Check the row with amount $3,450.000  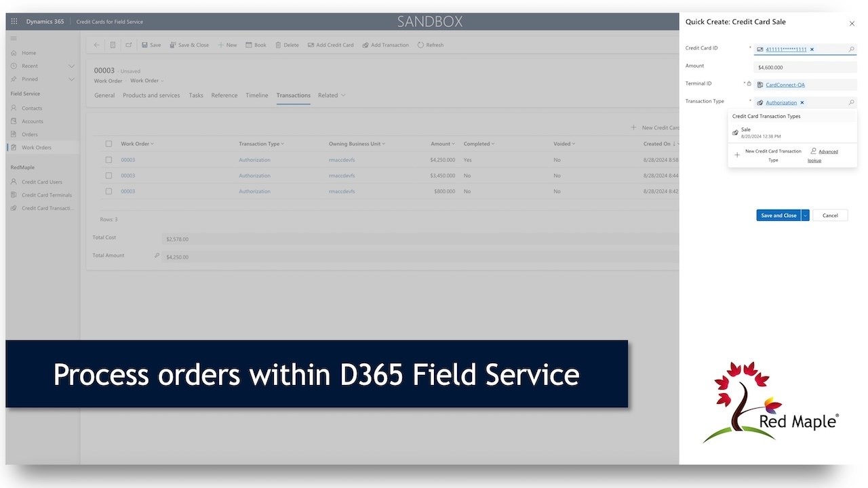108,176
